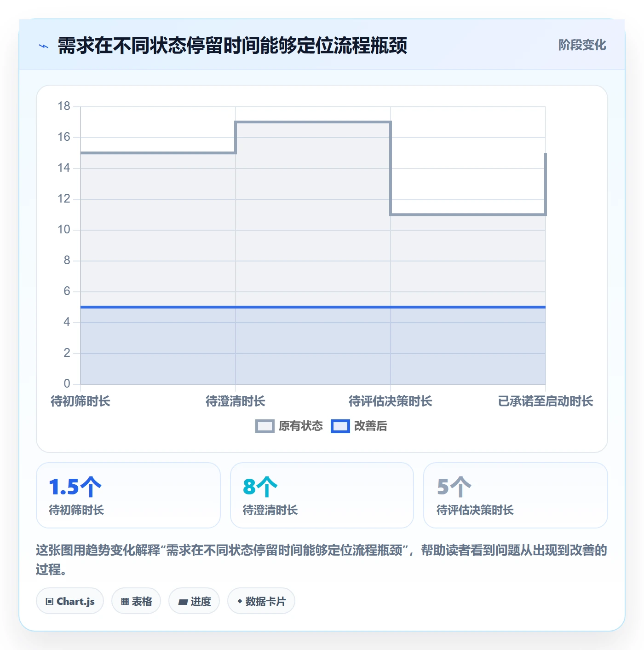Click the 待初筛时长 x-axis label
The height and width of the screenshot is (650, 644).
(80, 401)
